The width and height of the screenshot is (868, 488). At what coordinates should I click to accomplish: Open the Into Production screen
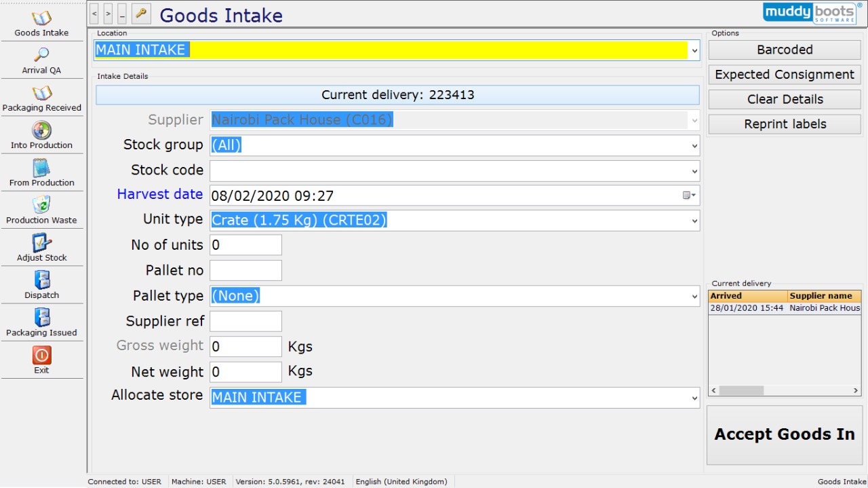point(41,135)
